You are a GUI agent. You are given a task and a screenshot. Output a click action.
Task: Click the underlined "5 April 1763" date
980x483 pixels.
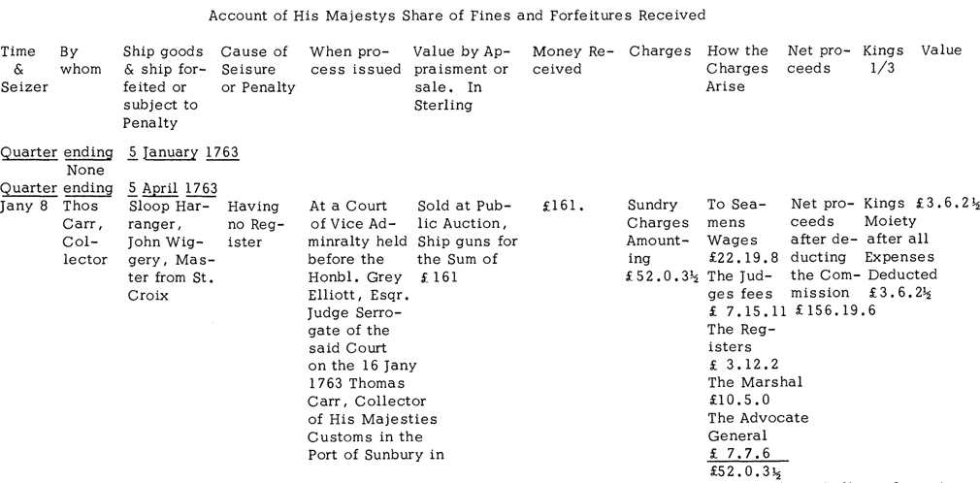click(169, 188)
